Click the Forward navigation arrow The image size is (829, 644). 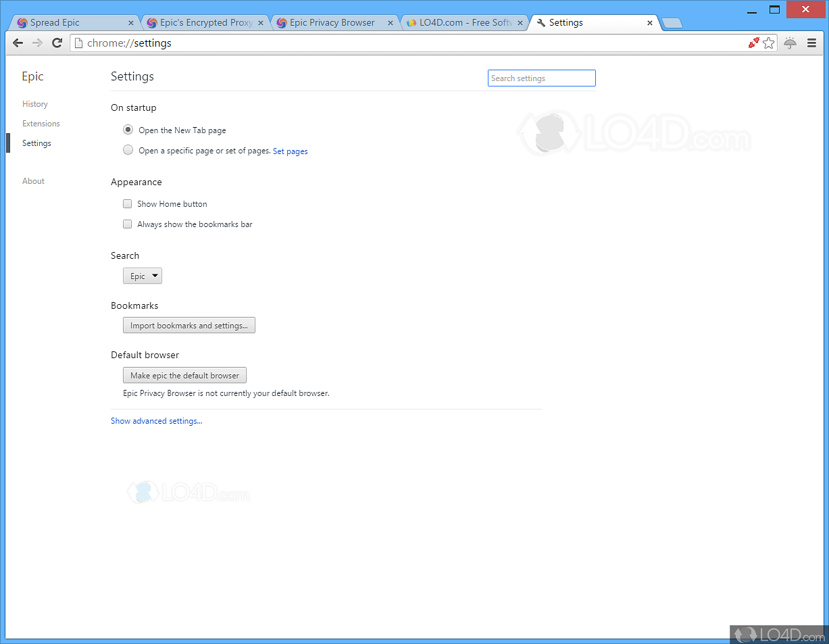38,43
